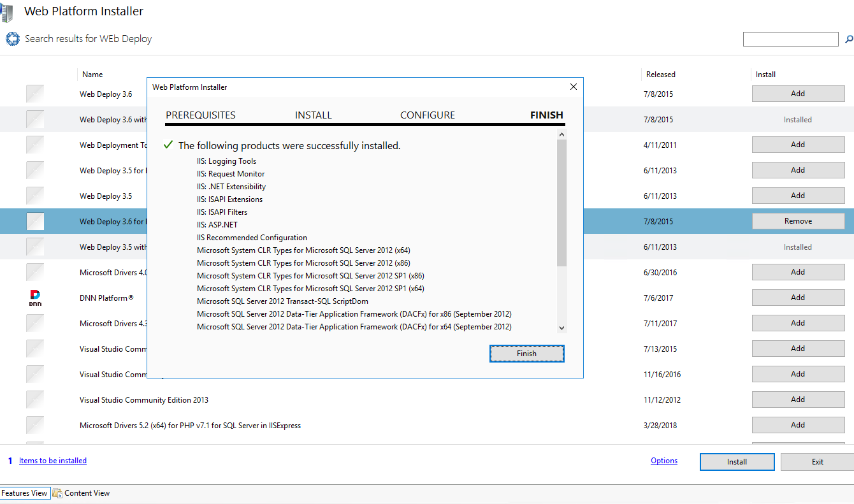
Task: Add Web Deploy 3.6 released 7/8/2015
Action: click(798, 94)
